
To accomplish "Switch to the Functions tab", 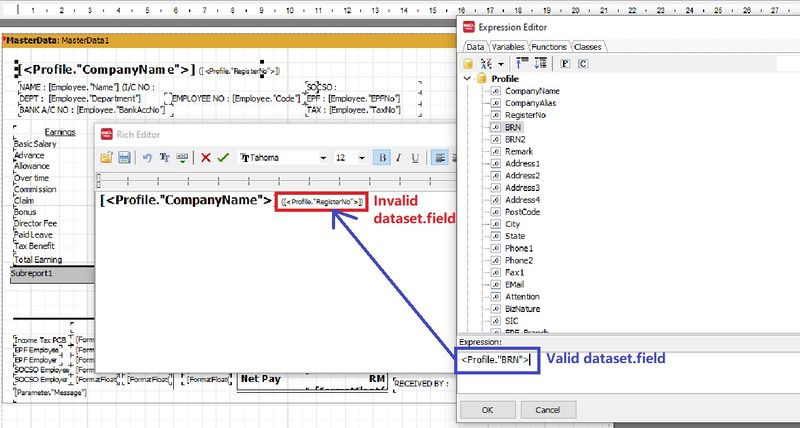I will 549,46.
